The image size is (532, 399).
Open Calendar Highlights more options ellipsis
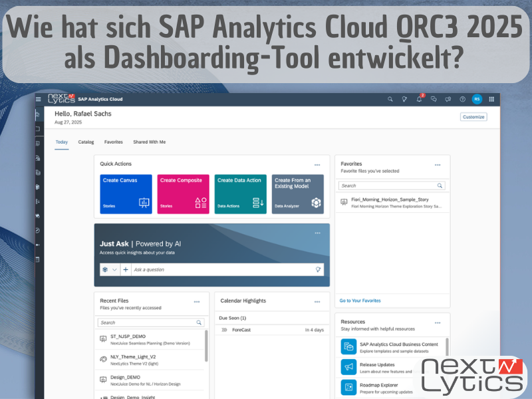pyautogui.click(x=317, y=302)
